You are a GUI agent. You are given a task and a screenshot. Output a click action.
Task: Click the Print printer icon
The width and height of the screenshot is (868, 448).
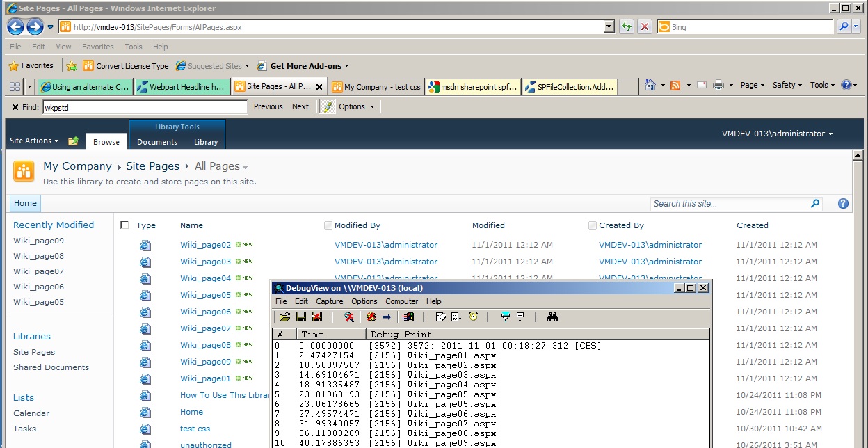(x=718, y=86)
